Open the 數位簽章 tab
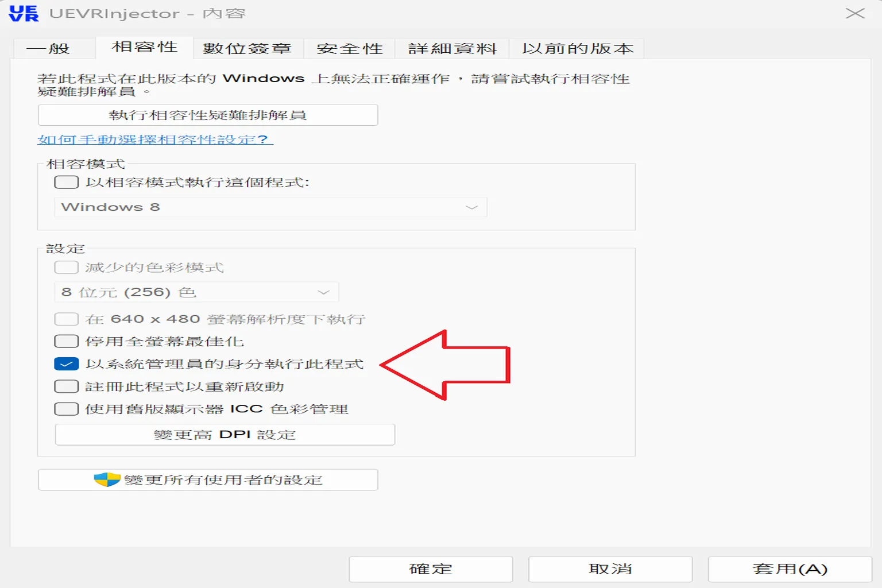882x588 pixels. [x=247, y=48]
